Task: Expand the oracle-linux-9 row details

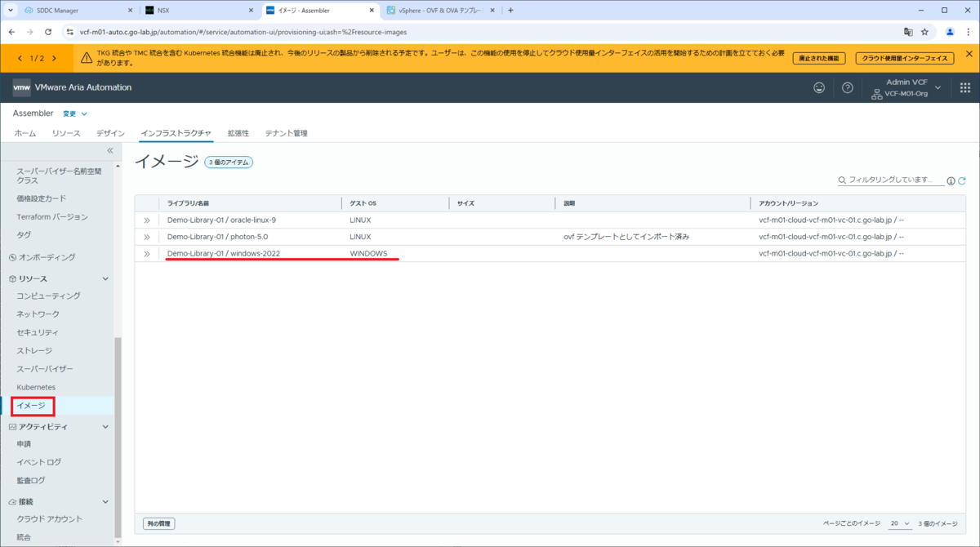Action: pos(147,220)
